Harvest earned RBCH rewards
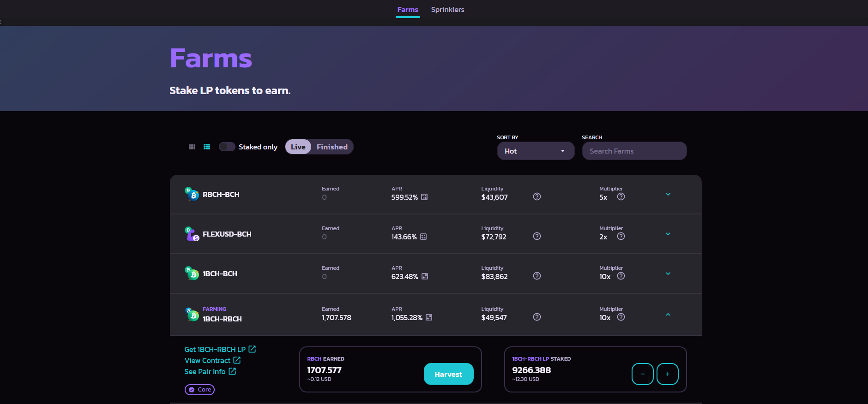Viewport: 868px width, 404px height. [448, 374]
